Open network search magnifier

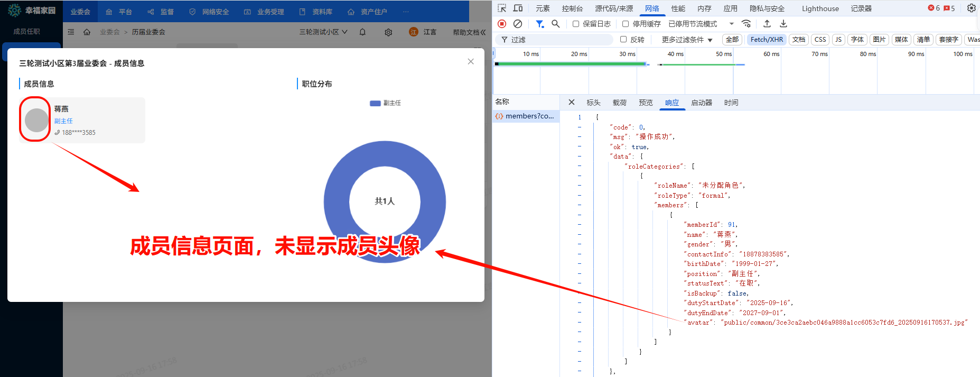pyautogui.click(x=556, y=24)
